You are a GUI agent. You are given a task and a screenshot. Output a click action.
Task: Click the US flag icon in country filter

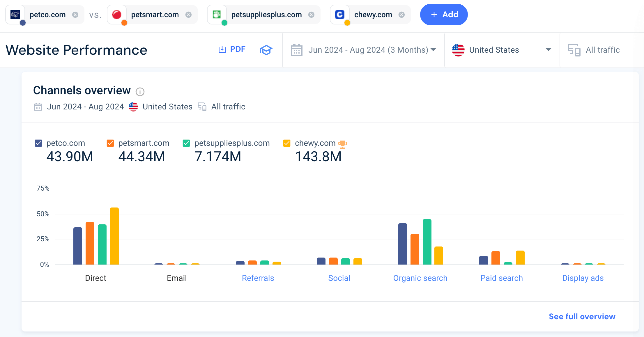458,50
